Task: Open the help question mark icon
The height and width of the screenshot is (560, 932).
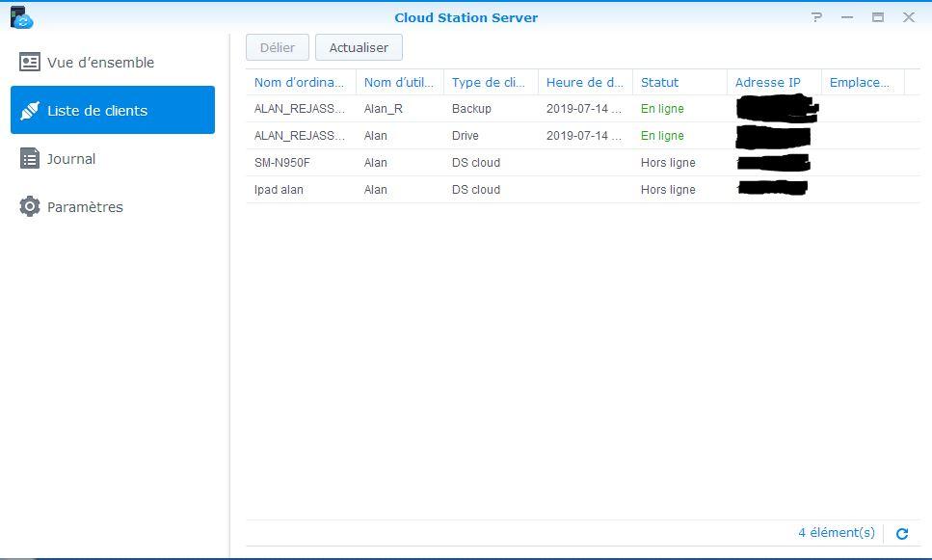Action: pos(816,17)
